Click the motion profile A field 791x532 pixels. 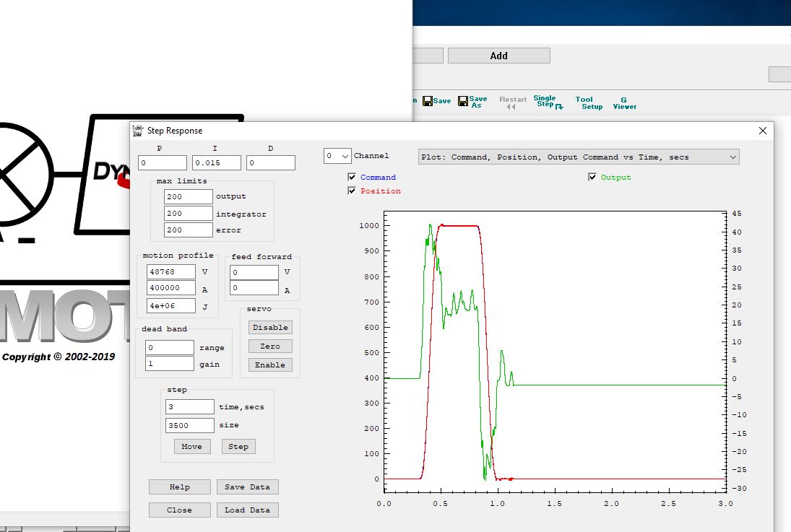point(171,288)
